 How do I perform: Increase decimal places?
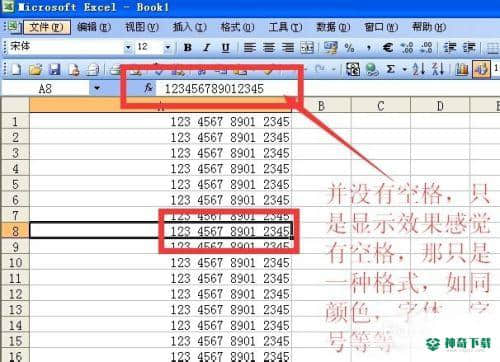pyautogui.click(x=407, y=48)
